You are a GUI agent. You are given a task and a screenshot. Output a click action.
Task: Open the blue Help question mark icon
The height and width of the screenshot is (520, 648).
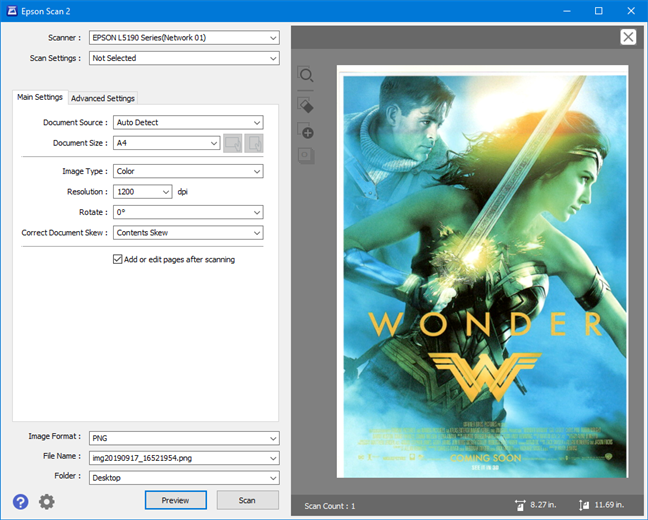click(x=20, y=501)
